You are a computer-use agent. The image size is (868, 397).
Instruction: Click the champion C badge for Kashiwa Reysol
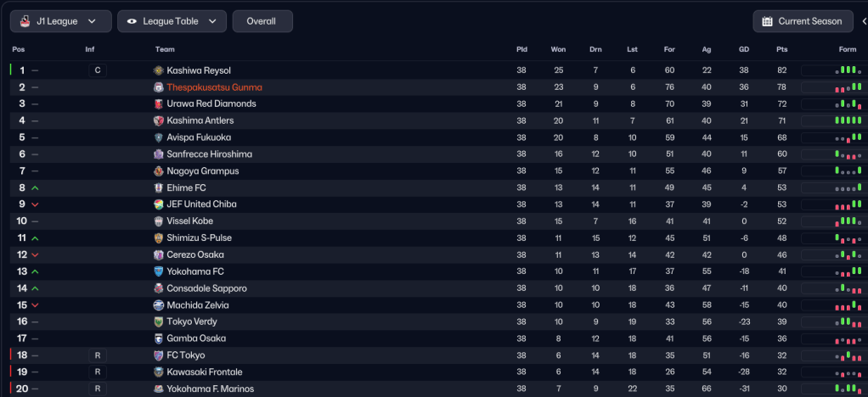click(98, 70)
